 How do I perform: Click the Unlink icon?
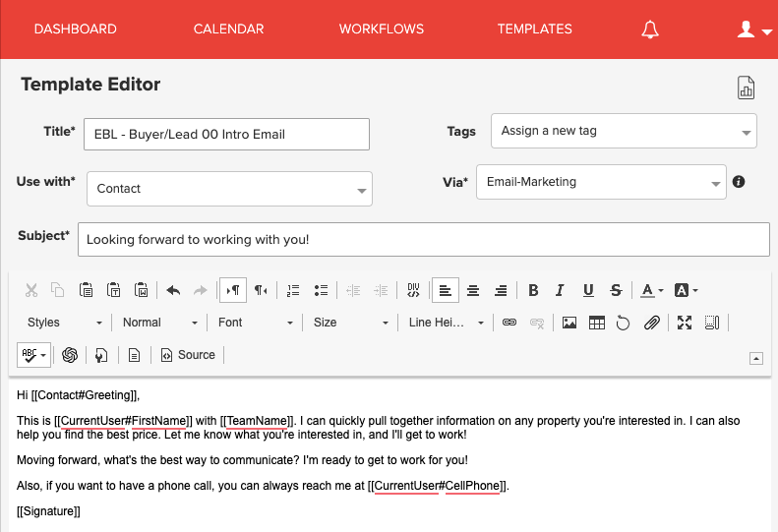pos(537,323)
